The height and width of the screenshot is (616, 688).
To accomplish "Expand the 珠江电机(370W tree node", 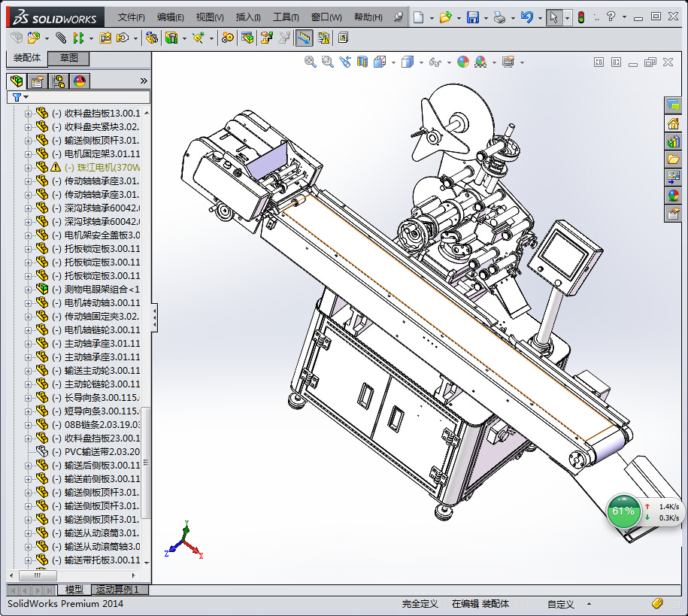I will click(x=28, y=168).
